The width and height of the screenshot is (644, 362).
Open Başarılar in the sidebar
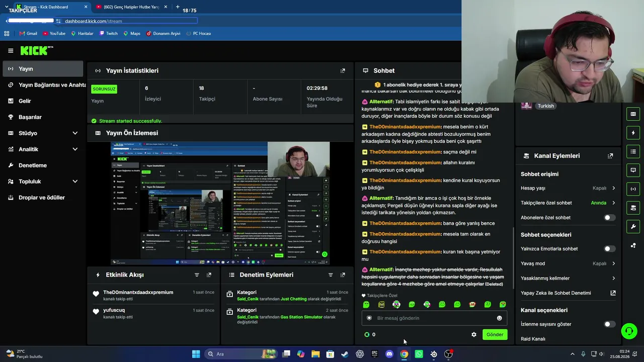click(x=43, y=117)
